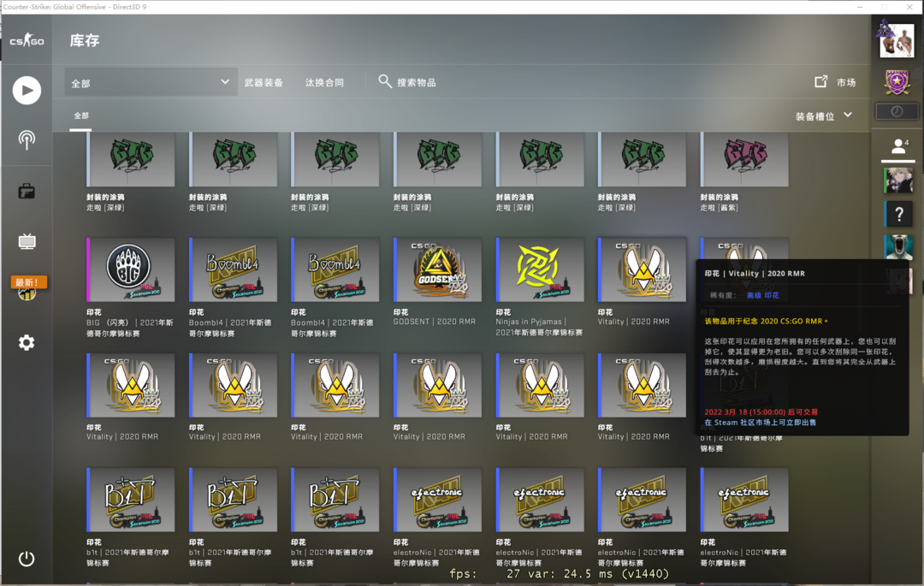
Task: Click the search magnifier icon
Action: pyautogui.click(x=385, y=81)
